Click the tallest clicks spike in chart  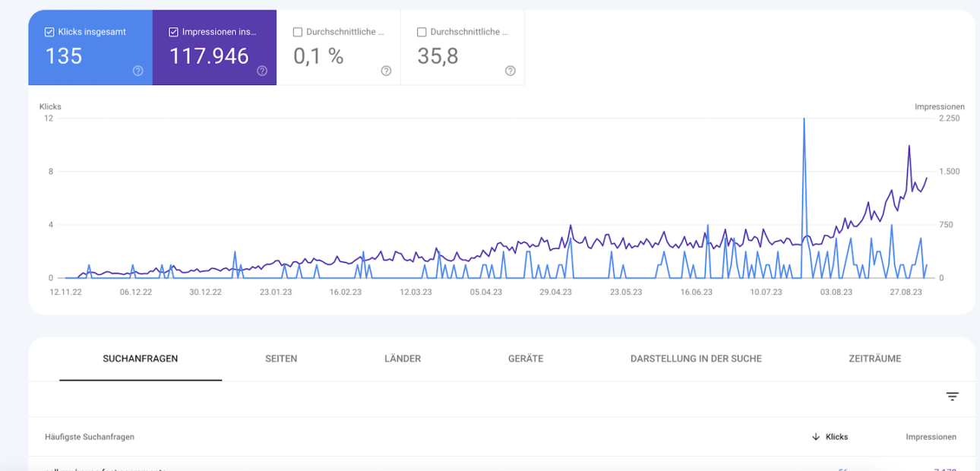[804, 120]
